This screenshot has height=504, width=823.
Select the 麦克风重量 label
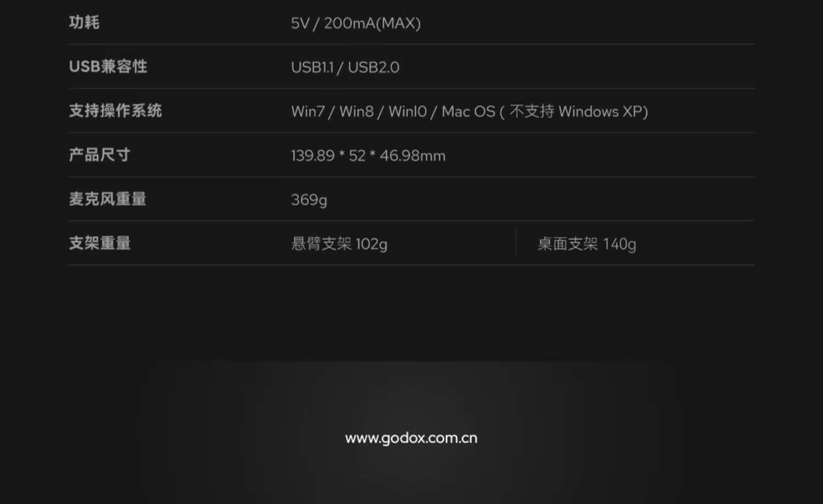(108, 199)
